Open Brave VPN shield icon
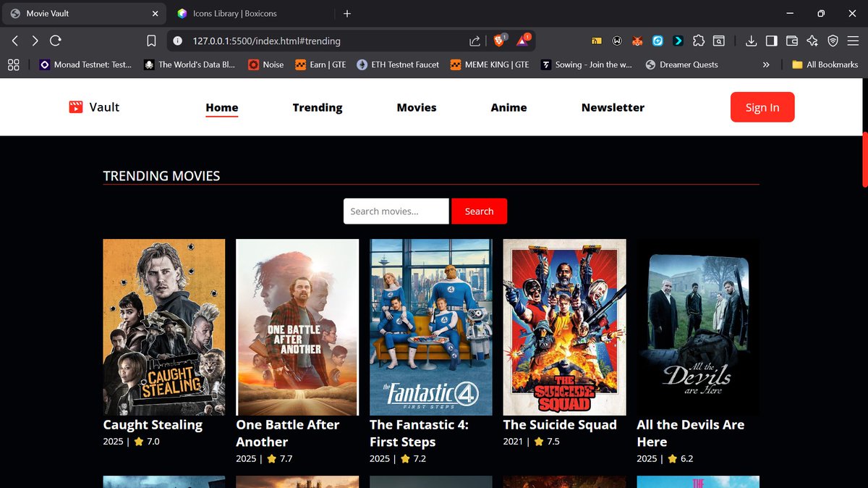868x488 pixels. (833, 41)
